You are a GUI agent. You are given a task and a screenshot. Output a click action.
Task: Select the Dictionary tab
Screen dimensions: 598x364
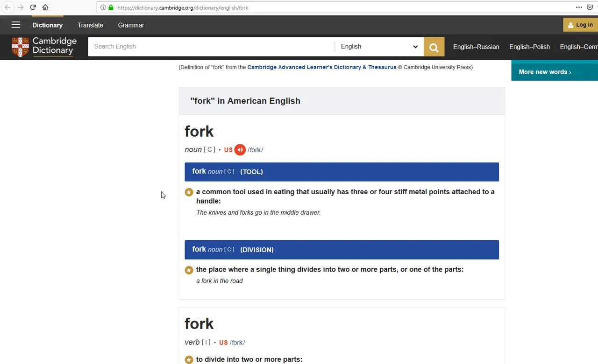pos(47,25)
